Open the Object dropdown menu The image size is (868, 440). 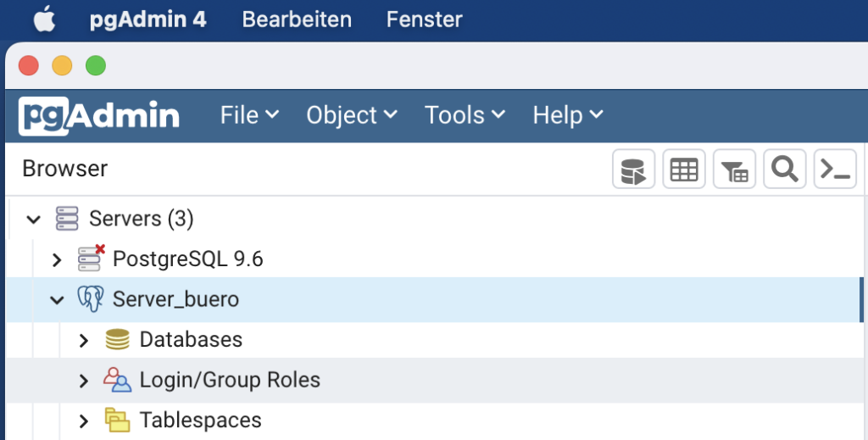(x=352, y=115)
